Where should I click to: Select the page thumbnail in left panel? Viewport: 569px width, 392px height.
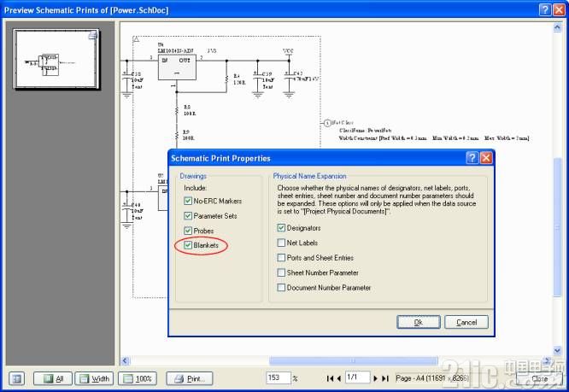click(x=56, y=59)
